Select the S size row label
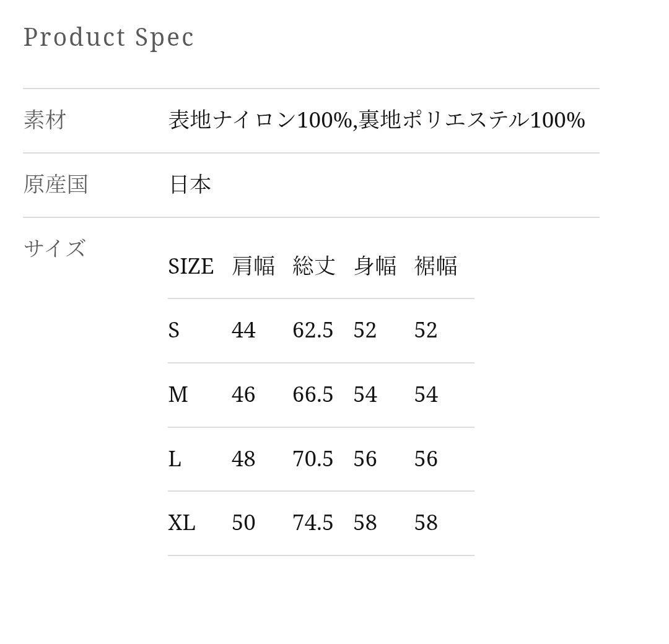This screenshot has height=644, width=669. (x=173, y=330)
